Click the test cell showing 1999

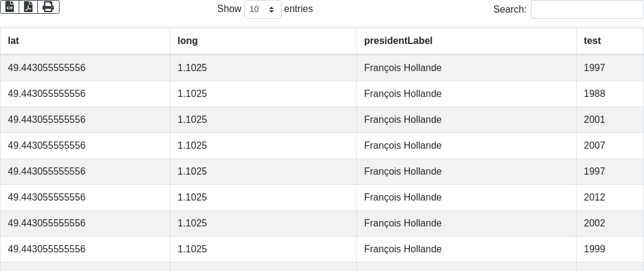click(x=595, y=249)
